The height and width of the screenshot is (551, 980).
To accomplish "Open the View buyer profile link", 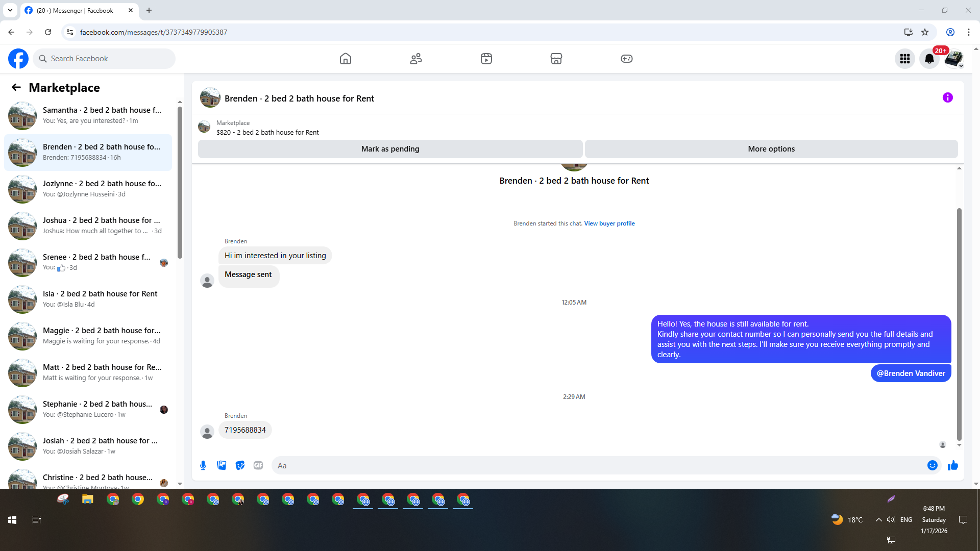I will pyautogui.click(x=609, y=223).
